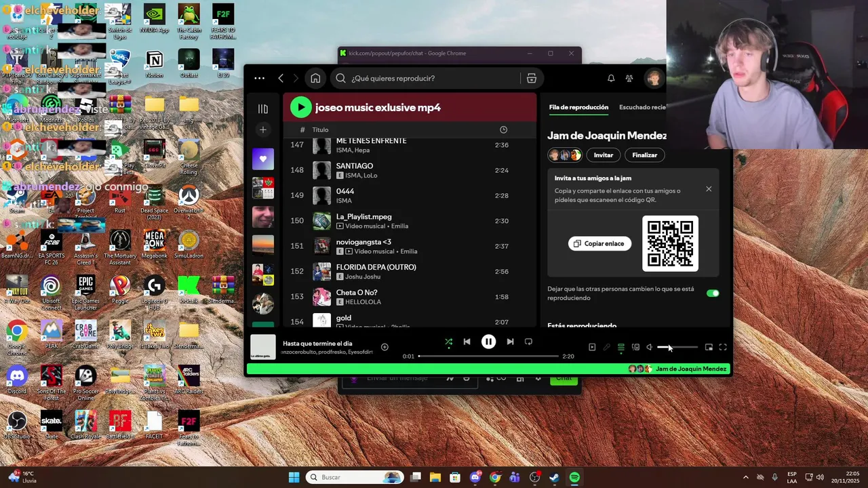Open connect to a device icon
868x488 pixels.
tap(635, 347)
